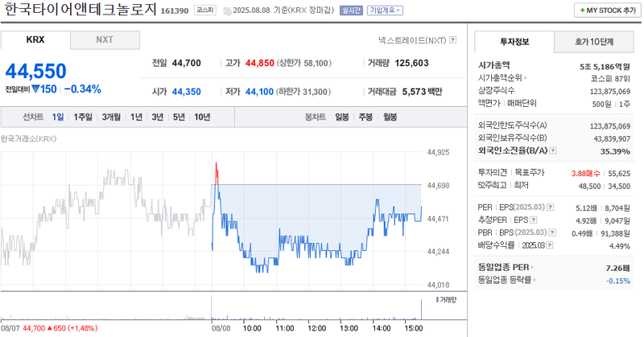Click the 3.88매수 investment opinion value
Image resolution: width=644 pixels, height=337 pixels.
click(586, 174)
